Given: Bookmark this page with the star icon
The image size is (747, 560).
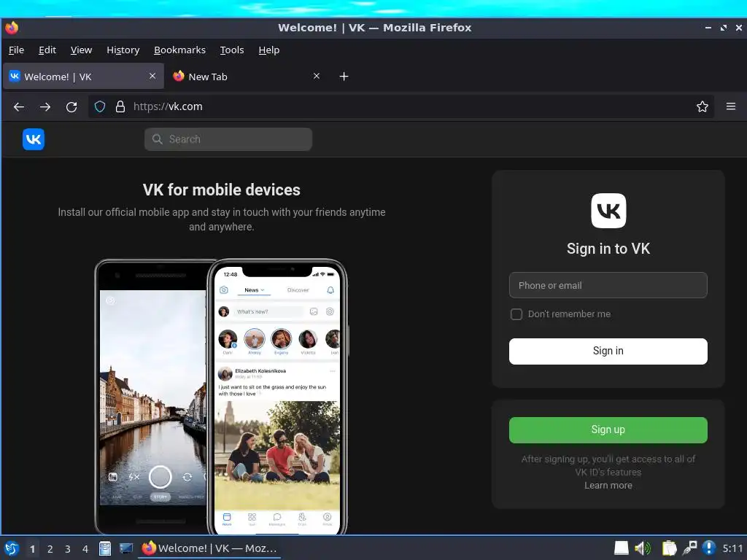Looking at the screenshot, I should point(703,106).
